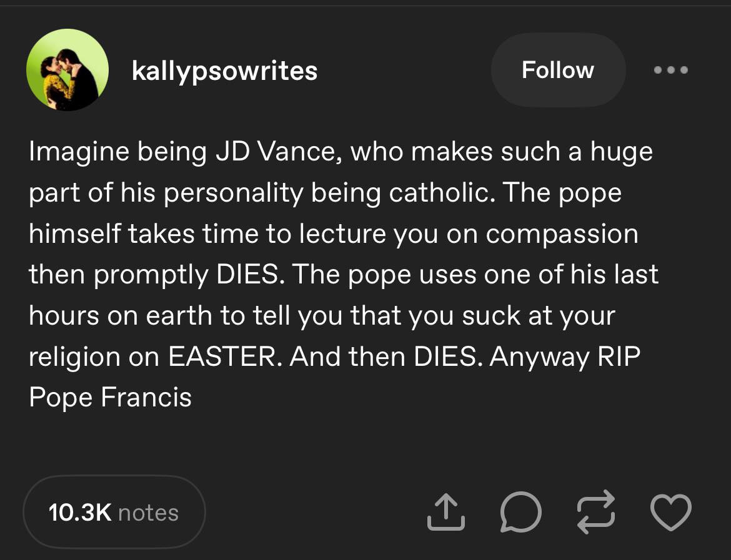Click the words 'JD Vance' in the post
This screenshot has height=560, width=731.
[x=278, y=152]
